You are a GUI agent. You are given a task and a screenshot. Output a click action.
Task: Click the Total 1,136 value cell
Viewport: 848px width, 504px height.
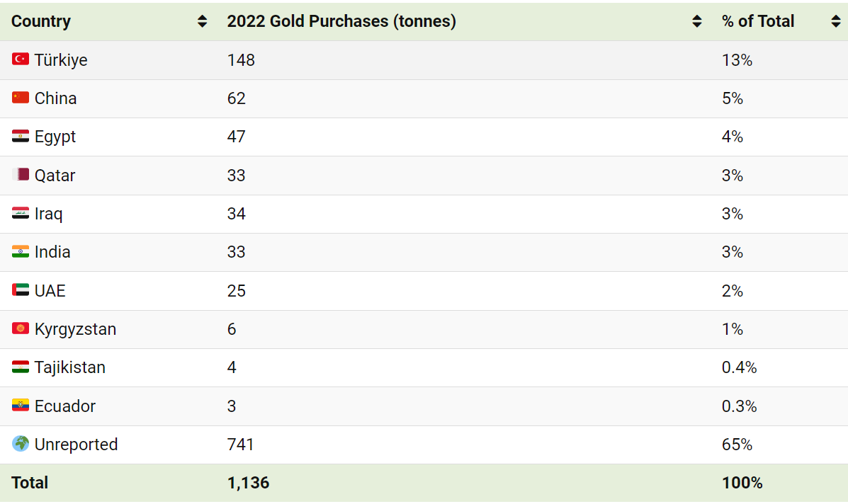[x=248, y=483]
